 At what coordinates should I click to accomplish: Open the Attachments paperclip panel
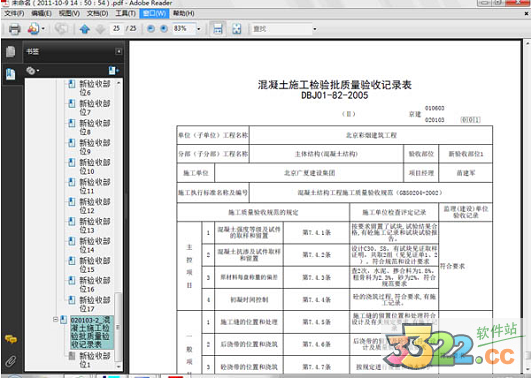[11, 361]
